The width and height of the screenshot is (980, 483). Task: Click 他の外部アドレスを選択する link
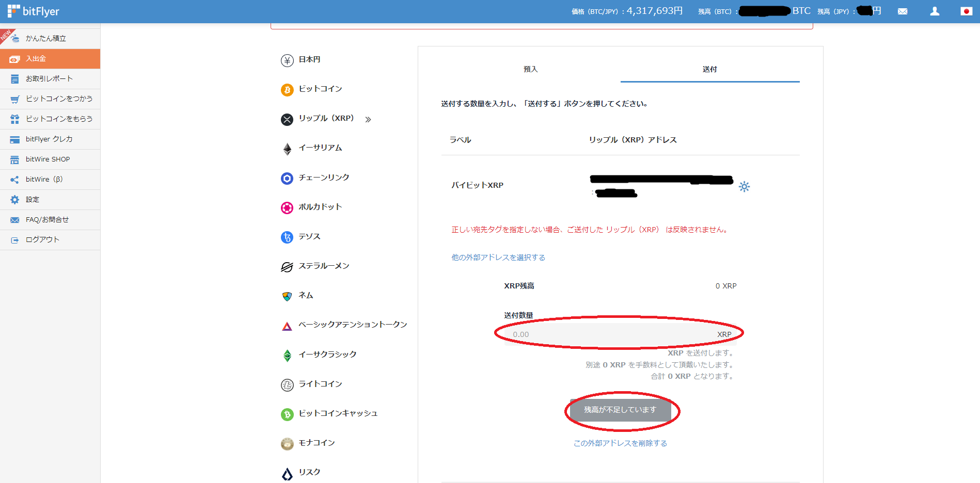coord(498,257)
